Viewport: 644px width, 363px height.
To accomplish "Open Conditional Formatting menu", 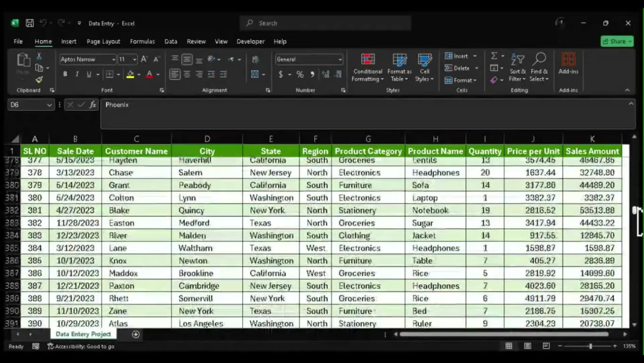I will click(368, 68).
